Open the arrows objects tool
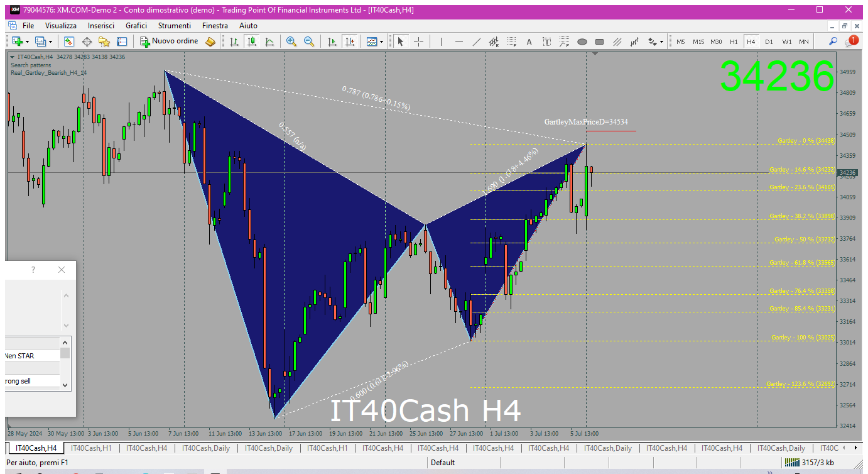 653,41
